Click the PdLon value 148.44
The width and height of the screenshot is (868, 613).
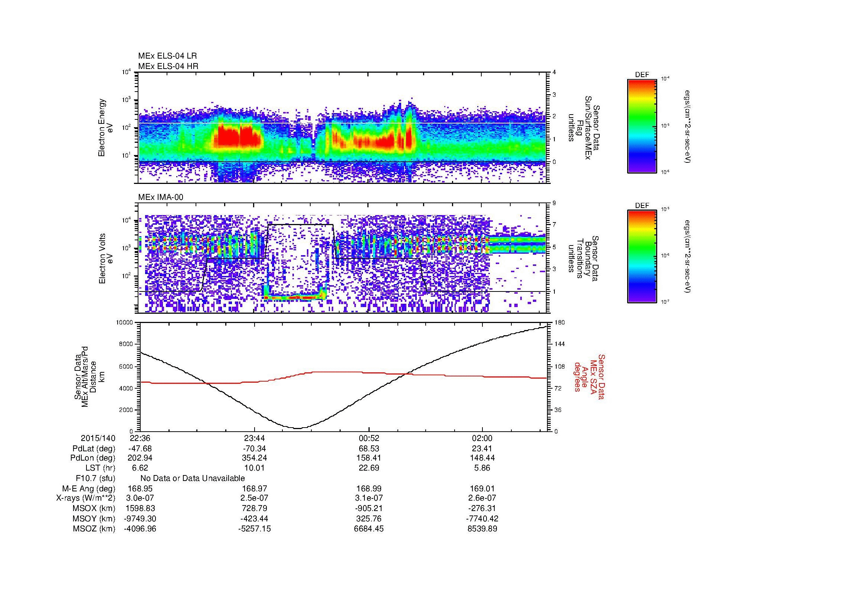(482, 458)
